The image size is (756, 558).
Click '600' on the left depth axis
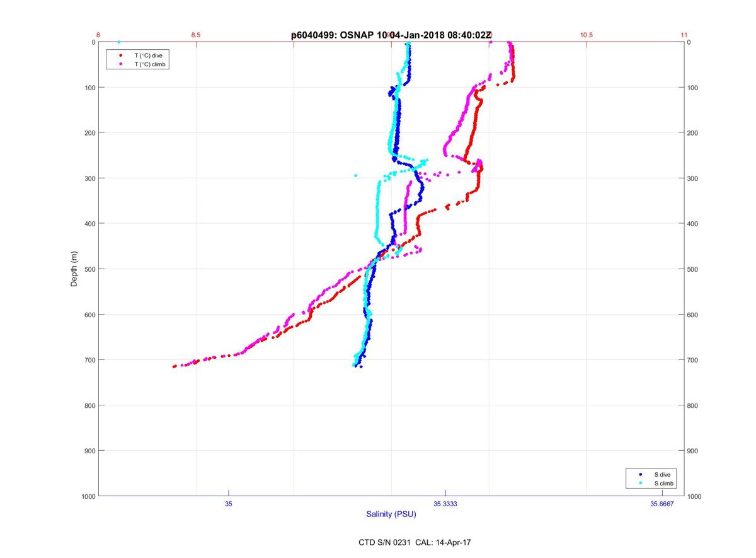(x=90, y=315)
